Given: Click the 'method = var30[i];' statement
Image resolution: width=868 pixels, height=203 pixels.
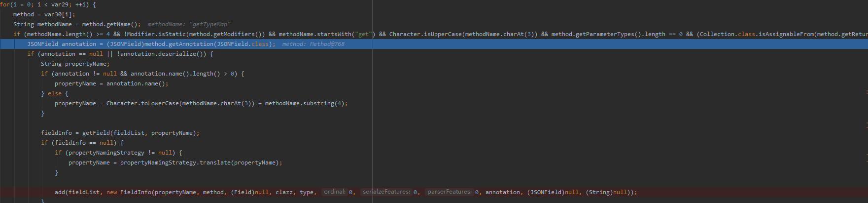Looking at the screenshot, I should tap(44, 14).
